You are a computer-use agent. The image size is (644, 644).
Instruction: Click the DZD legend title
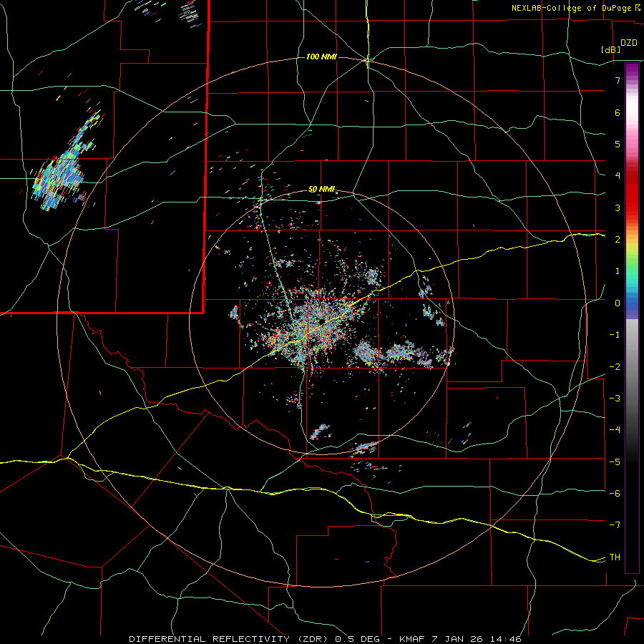629,43
